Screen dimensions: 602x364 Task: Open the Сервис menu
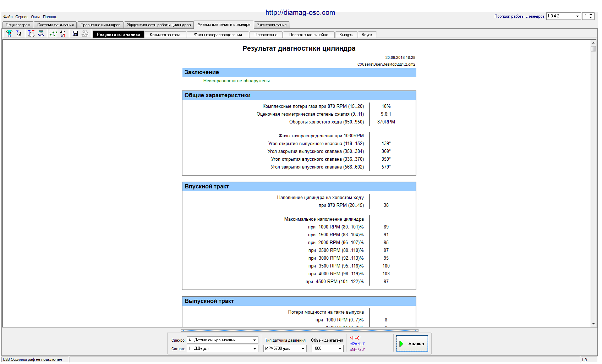click(22, 17)
